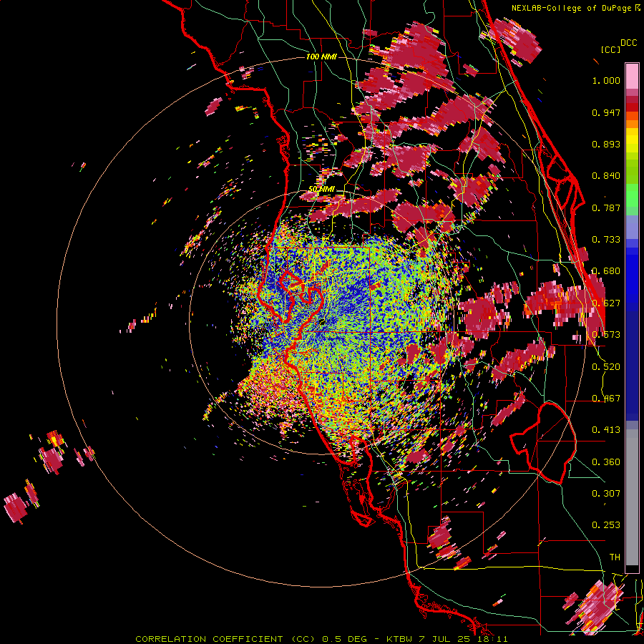Click the 0.253 scale value
Viewport: 644px width, 644px height.
tap(606, 525)
